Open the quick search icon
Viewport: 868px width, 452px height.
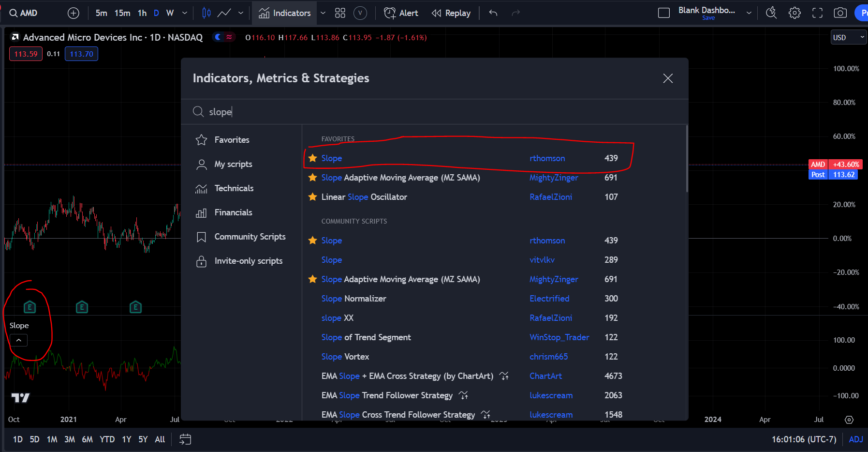click(x=771, y=13)
